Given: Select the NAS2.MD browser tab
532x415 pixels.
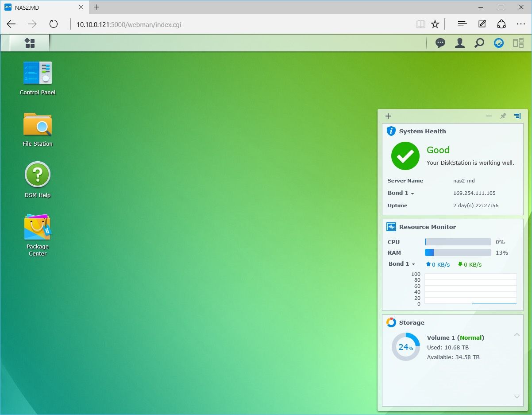Looking at the screenshot, I should [x=44, y=7].
